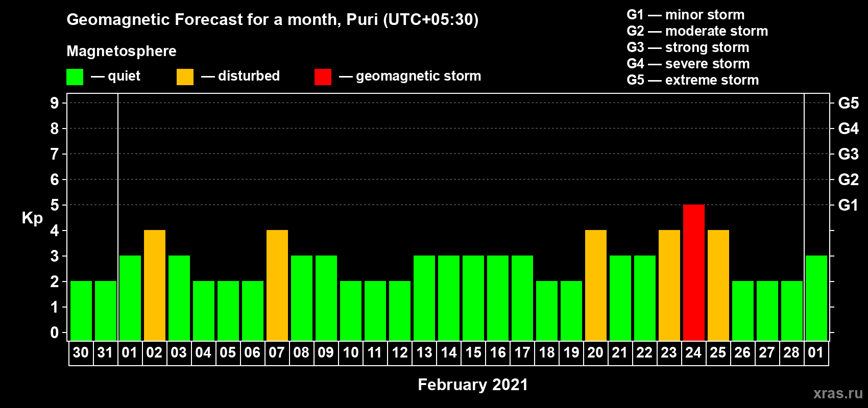
Task: Click the '— quiet' legend label
Action: click(115, 76)
